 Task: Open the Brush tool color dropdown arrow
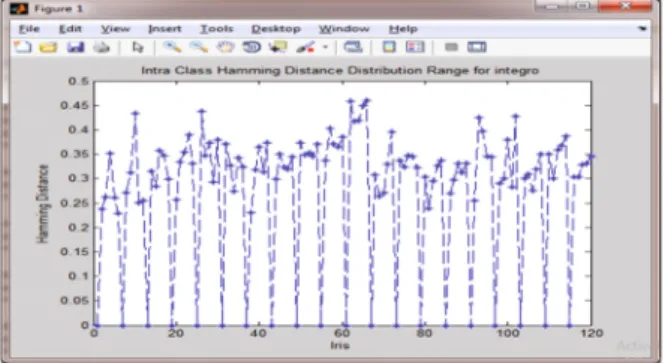[325, 47]
